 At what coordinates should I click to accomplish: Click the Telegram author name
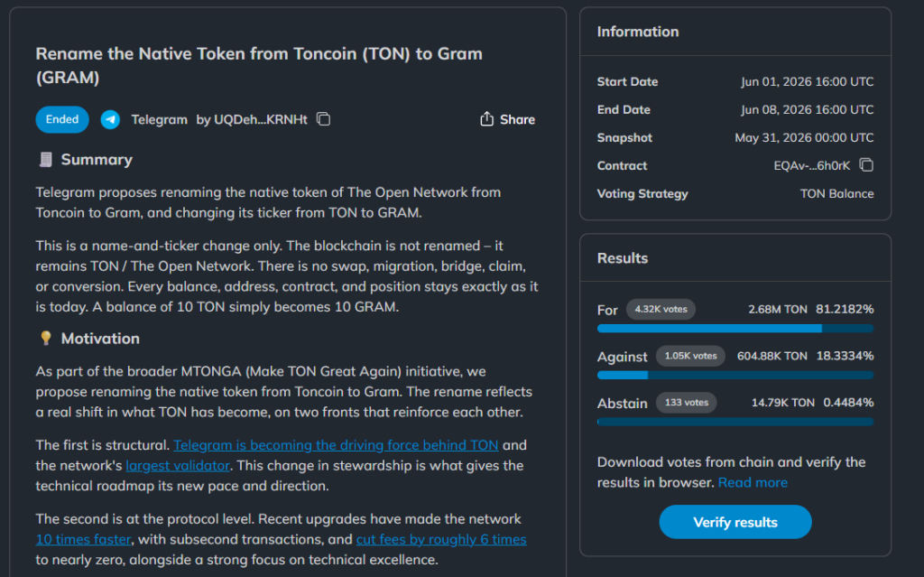click(159, 120)
